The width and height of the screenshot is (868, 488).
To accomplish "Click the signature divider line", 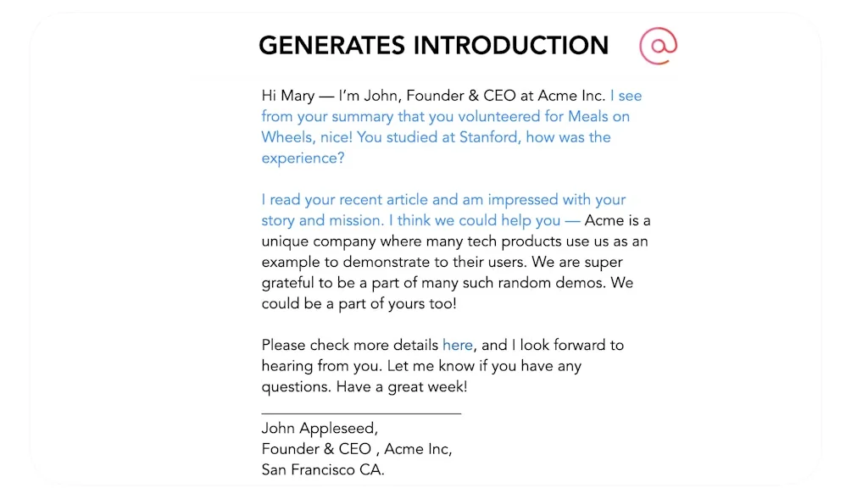I will pyautogui.click(x=361, y=413).
